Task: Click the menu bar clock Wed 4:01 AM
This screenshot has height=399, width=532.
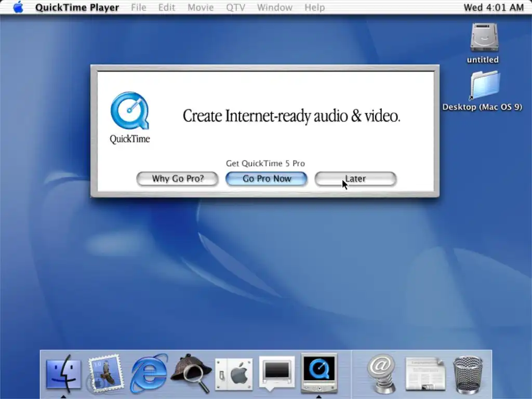Action: [x=494, y=7]
